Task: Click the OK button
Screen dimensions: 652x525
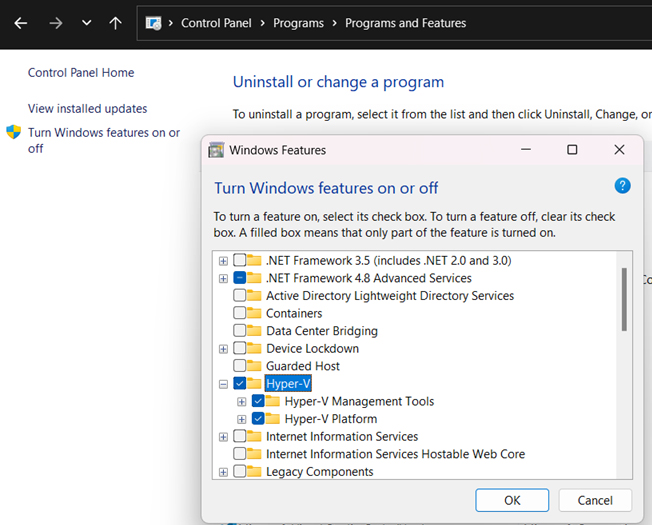Action: pyautogui.click(x=512, y=500)
